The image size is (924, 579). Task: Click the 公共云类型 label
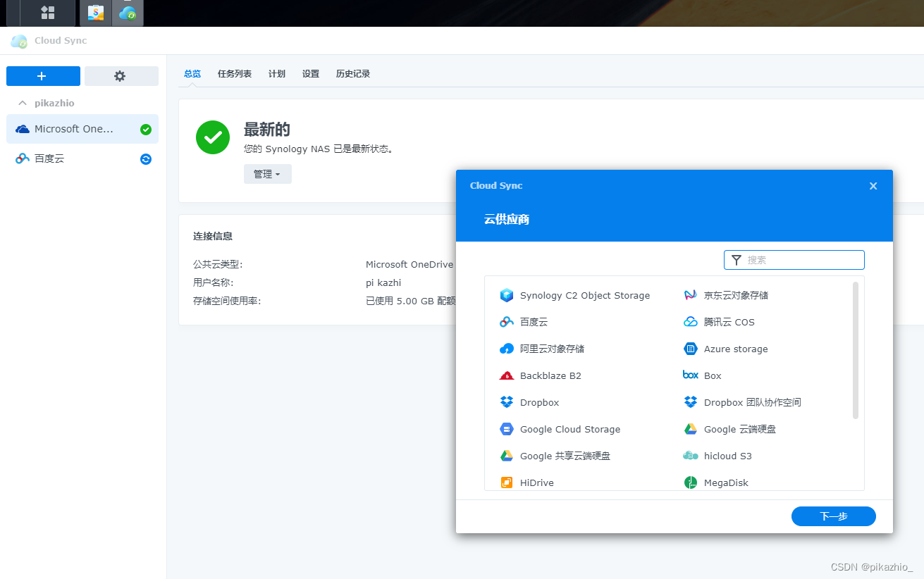click(x=218, y=265)
